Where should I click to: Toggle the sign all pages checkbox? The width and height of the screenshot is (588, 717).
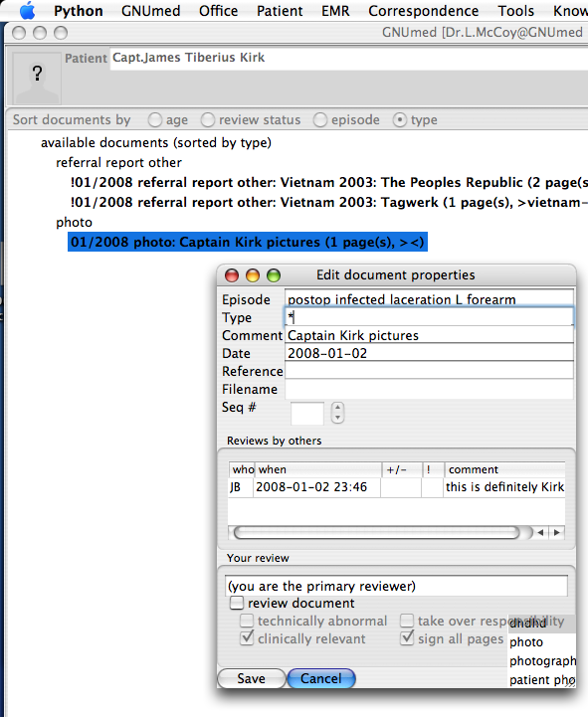[x=407, y=637]
